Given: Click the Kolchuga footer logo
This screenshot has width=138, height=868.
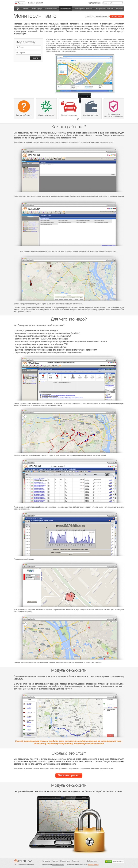Looking at the screenshot, I should point(23,861).
